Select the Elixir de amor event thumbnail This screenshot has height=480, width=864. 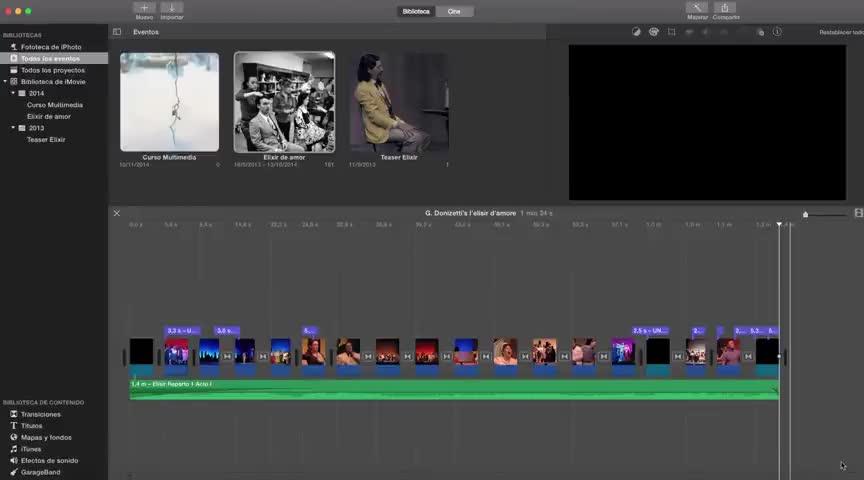tap(284, 102)
